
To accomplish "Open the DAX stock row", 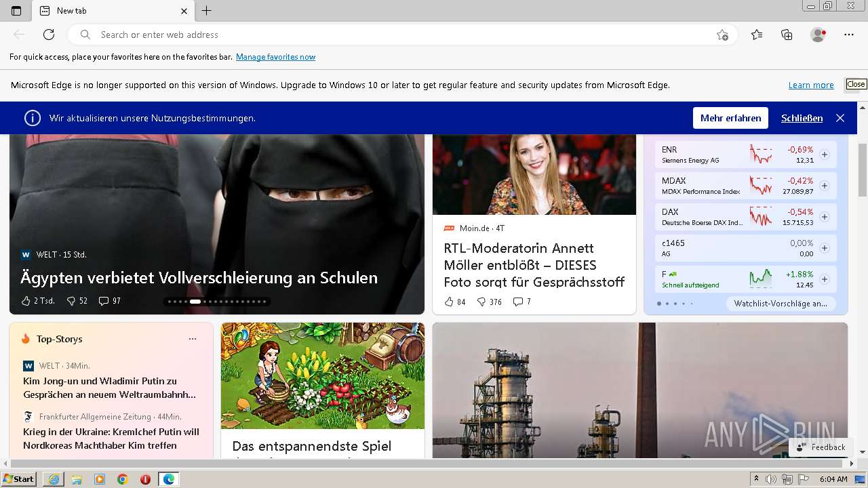I will [746, 217].
